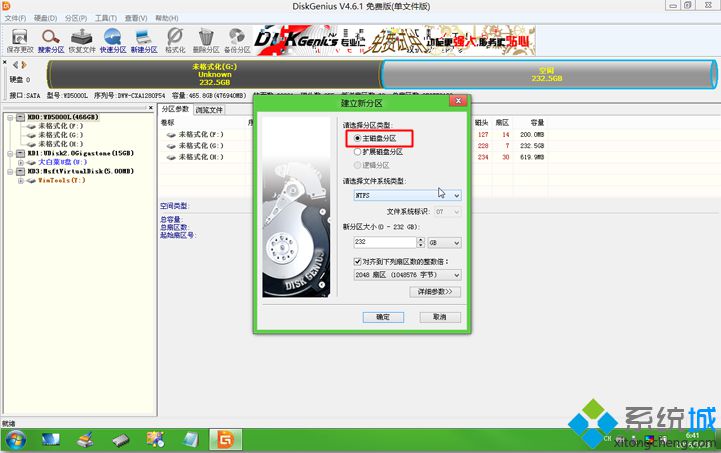Open the 查看(V) menu

tap(136, 18)
